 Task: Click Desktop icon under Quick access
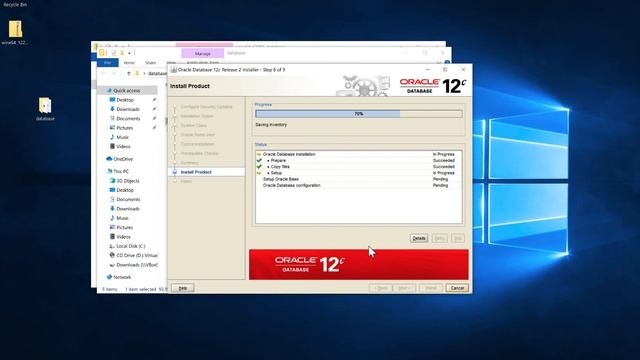tap(112, 100)
